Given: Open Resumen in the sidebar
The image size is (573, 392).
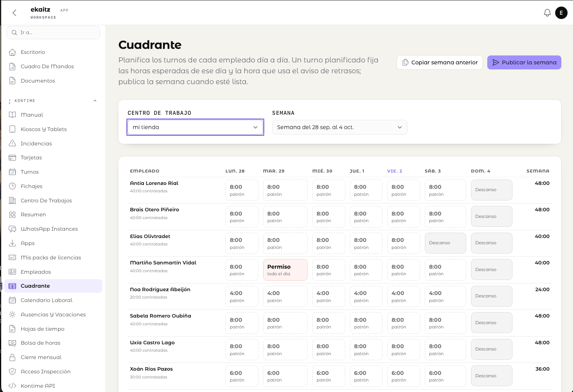Looking at the screenshot, I should click(x=54, y=214).
